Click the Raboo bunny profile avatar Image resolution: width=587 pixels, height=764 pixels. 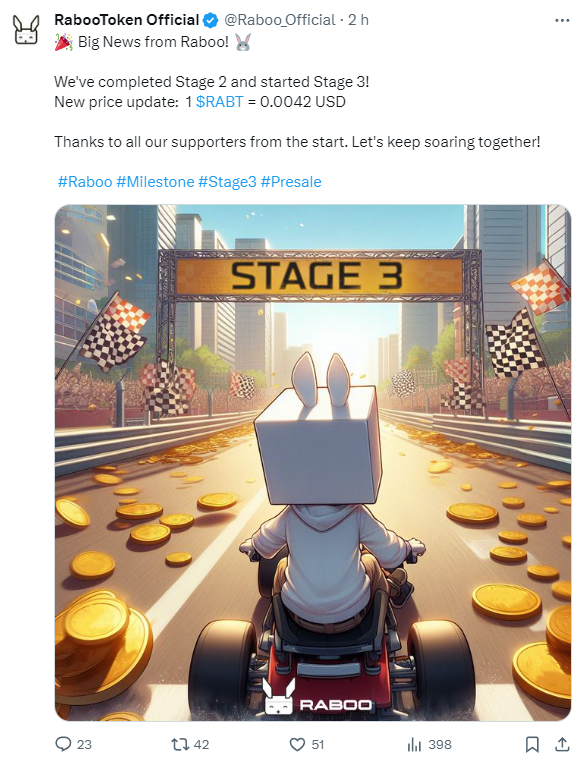coord(26,30)
